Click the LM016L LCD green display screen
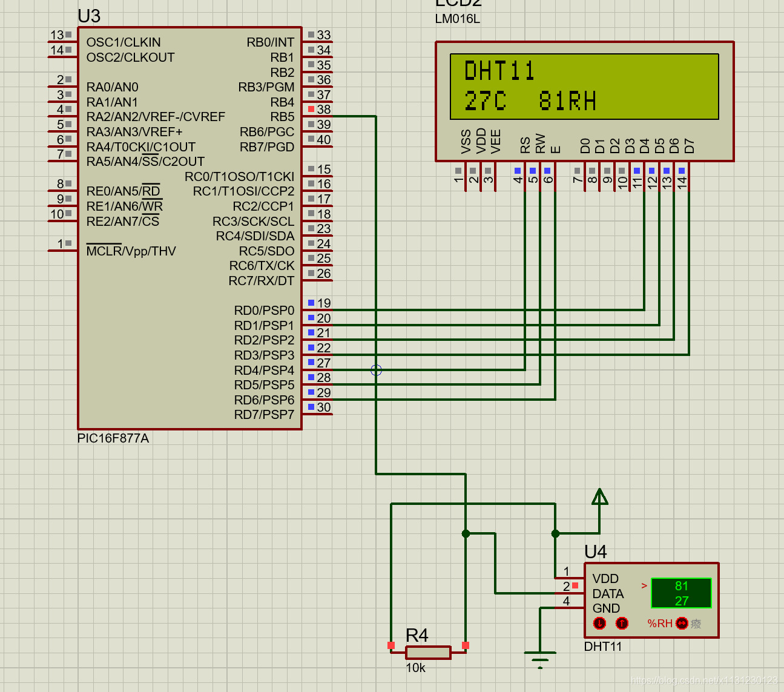Viewport: 784px width, 692px height. point(584,87)
